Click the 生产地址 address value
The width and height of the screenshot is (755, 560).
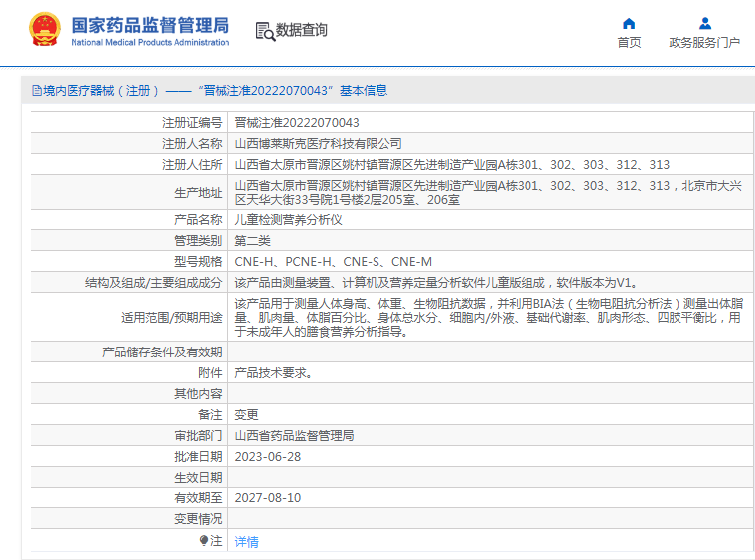pyautogui.click(x=488, y=193)
